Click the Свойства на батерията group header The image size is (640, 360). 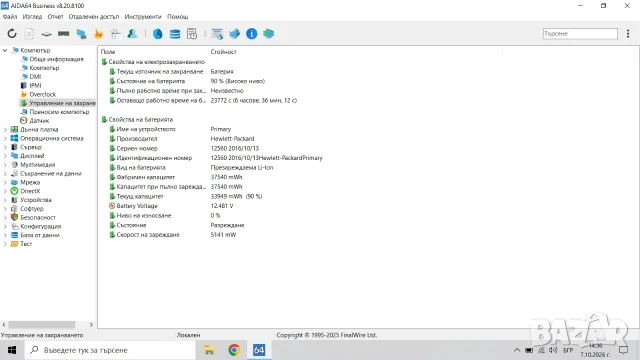(x=140, y=120)
